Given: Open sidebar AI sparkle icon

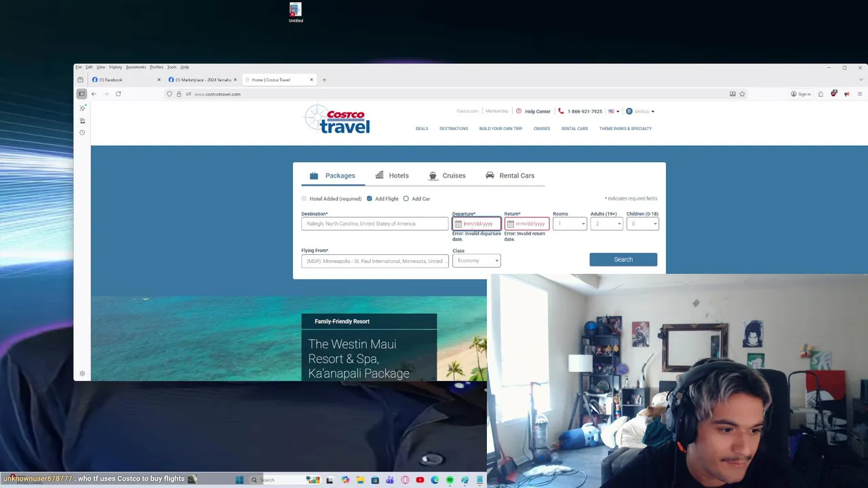Looking at the screenshot, I should pos(82,108).
